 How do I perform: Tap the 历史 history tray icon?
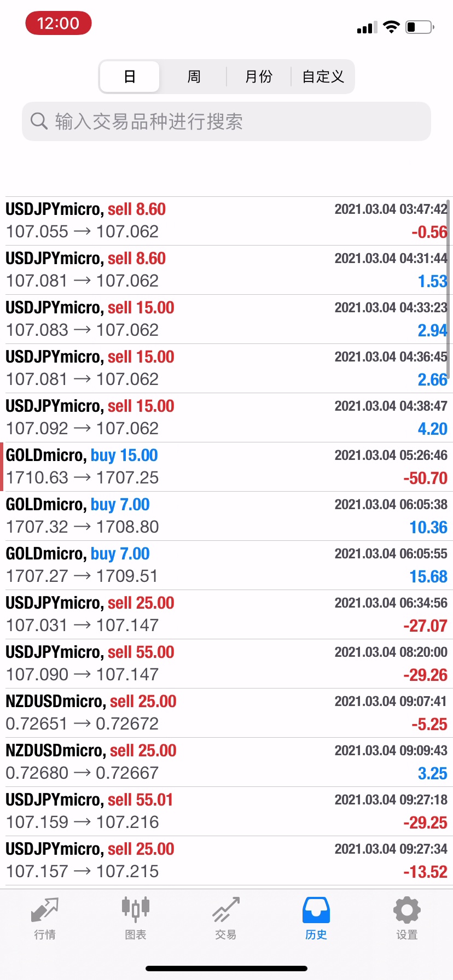(316, 910)
